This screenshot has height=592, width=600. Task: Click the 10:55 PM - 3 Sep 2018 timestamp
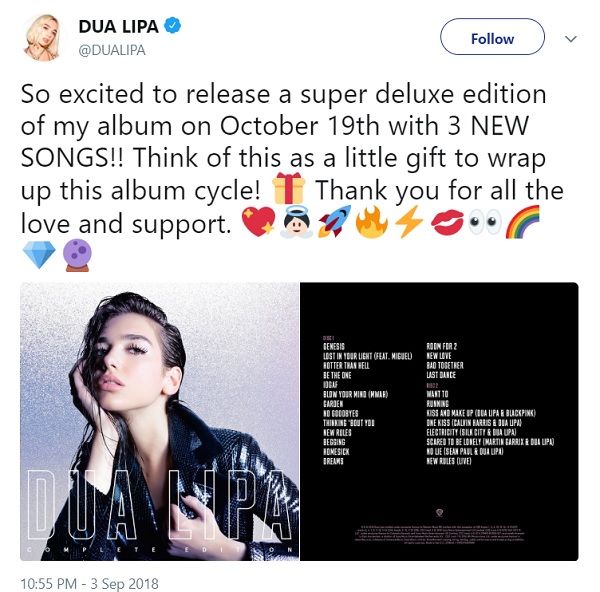pos(89,584)
